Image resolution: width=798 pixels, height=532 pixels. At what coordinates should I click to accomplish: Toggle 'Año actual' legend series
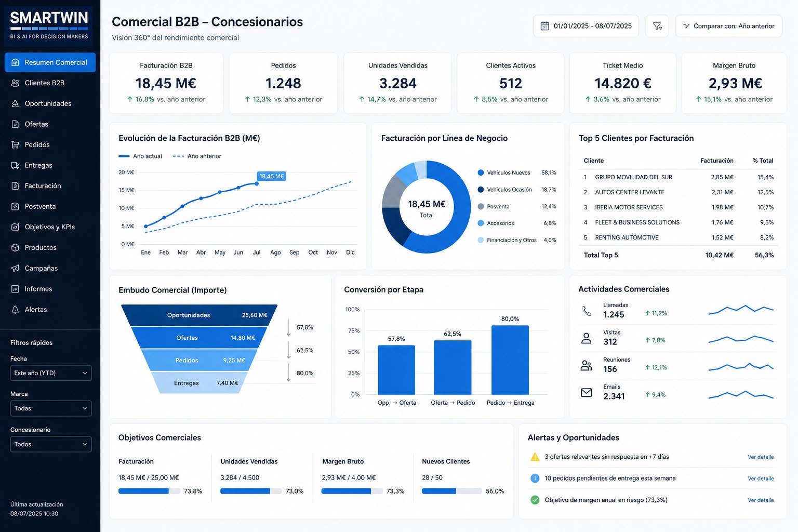click(140, 156)
